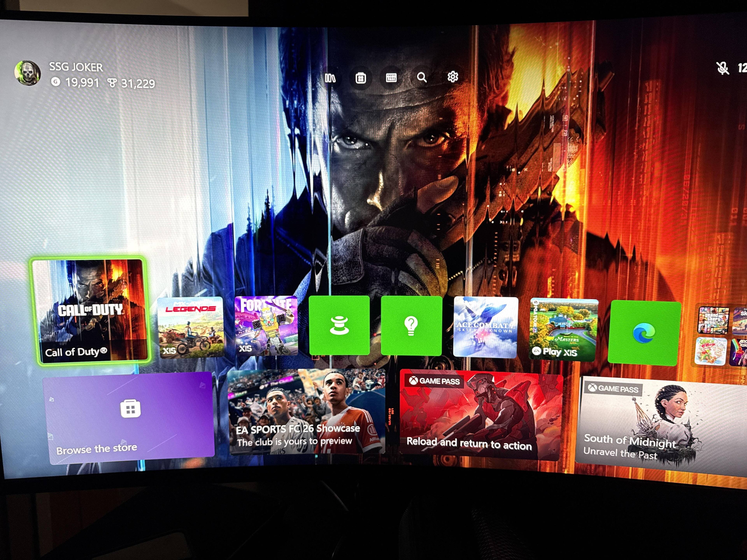
Task: Open Settings via the gear icon
Action: [452, 77]
